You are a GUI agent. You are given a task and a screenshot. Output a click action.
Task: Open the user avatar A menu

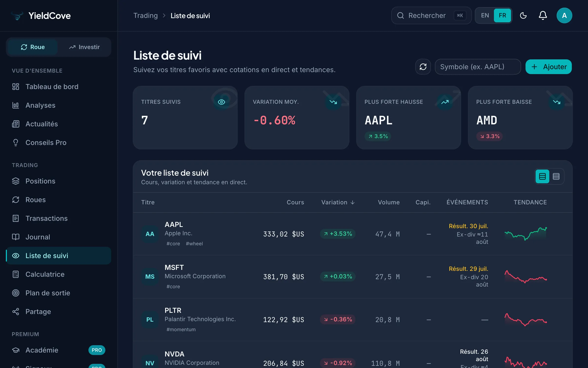pyautogui.click(x=564, y=15)
